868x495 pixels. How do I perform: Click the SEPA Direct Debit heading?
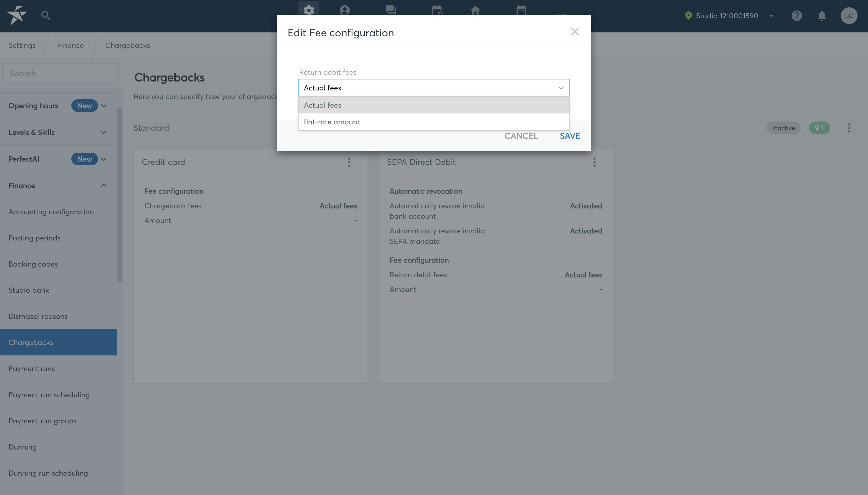click(x=421, y=162)
